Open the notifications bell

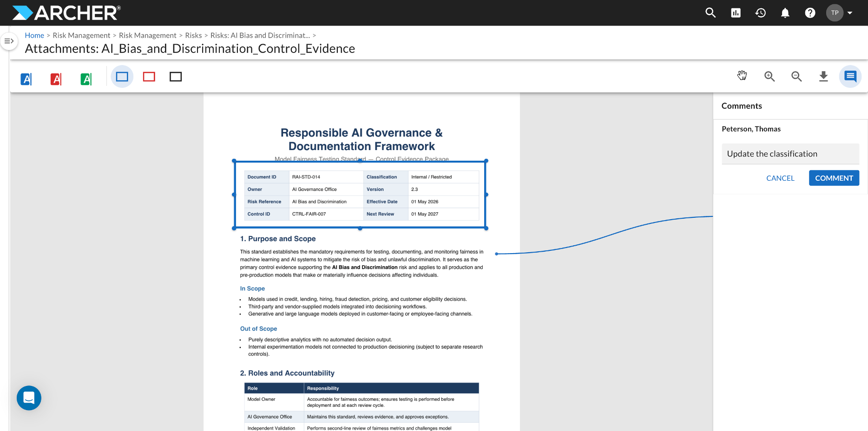coord(785,13)
